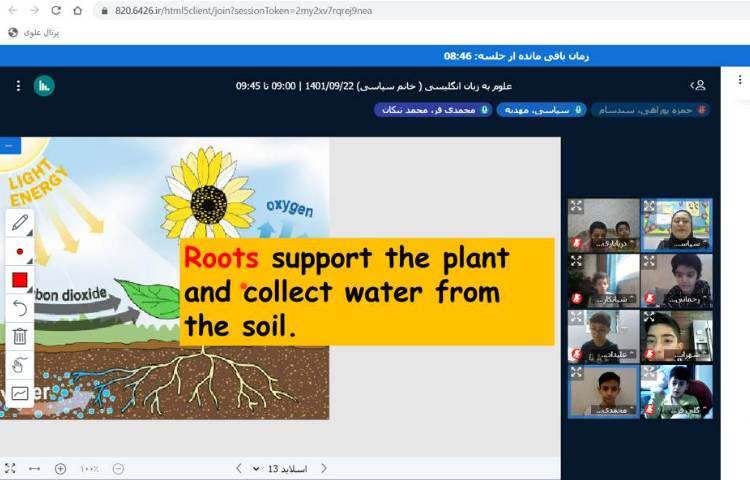This screenshot has height=480, width=750.
Task: Pick the red color swatch
Action: [20, 280]
